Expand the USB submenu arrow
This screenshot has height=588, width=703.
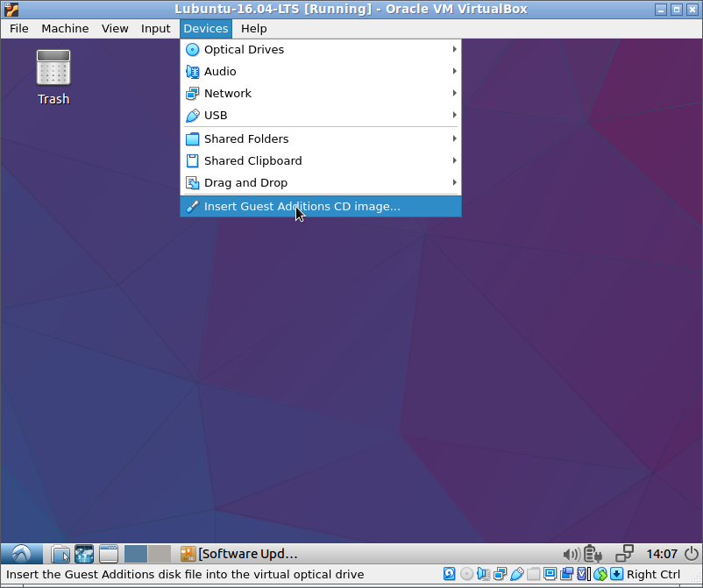click(454, 115)
